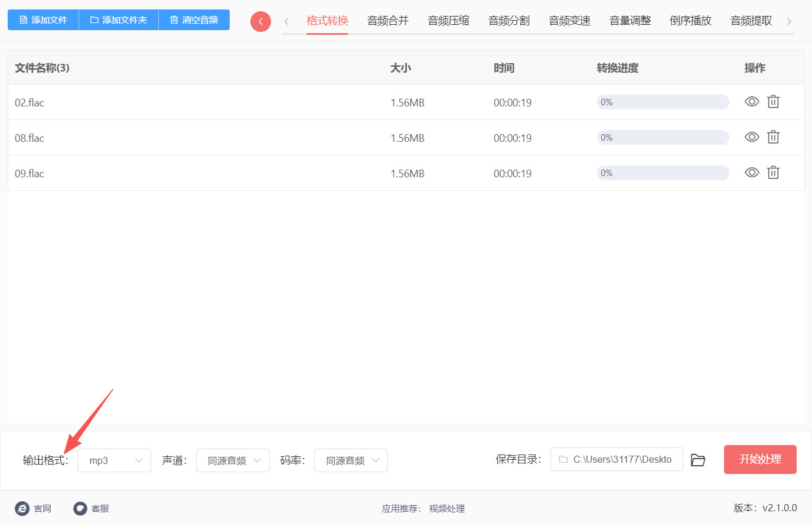Click progress bar for 02.flac

[x=663, y=102]
